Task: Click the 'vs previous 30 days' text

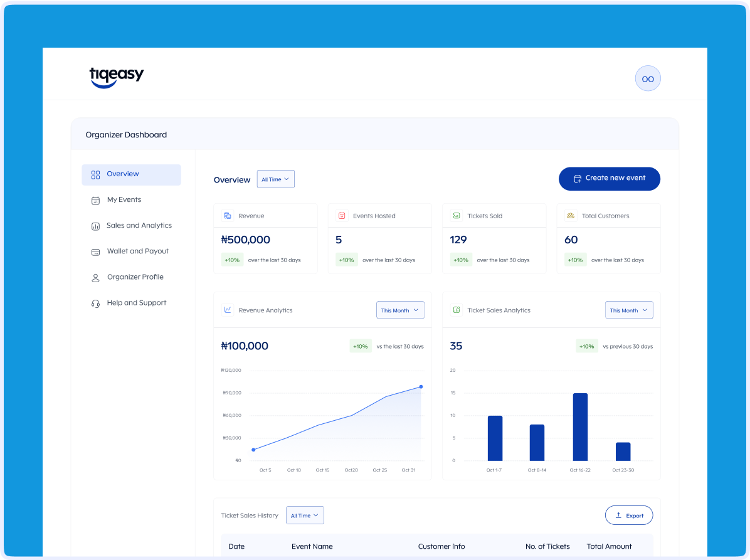Action: pyautogui.click(x=628, y=346)
